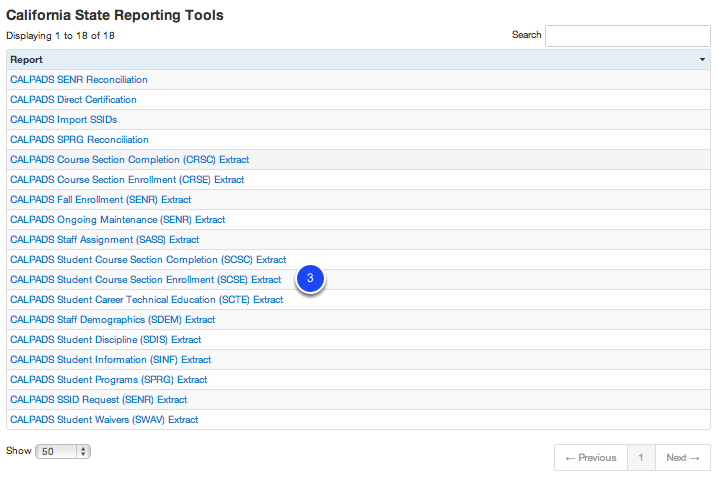
Task: Open Ongoing Maintenance (SENR) Extract
Action: click(118, 220)
